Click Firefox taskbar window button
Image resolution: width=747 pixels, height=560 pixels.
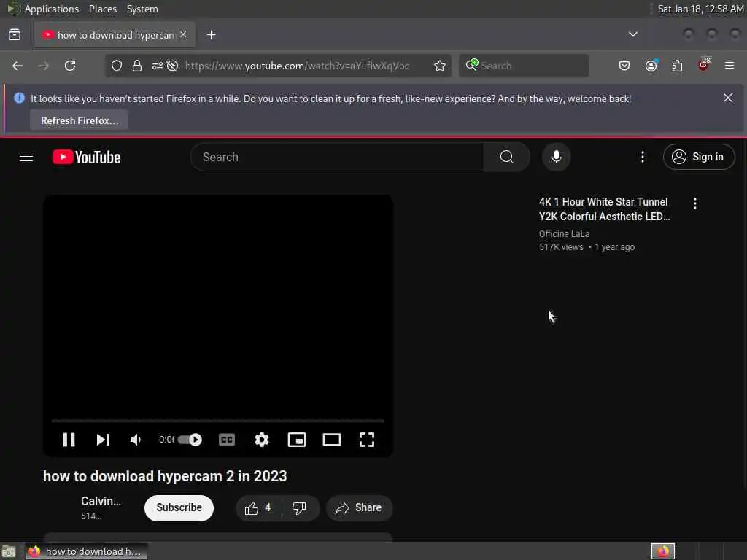click(x=86, y=551)
